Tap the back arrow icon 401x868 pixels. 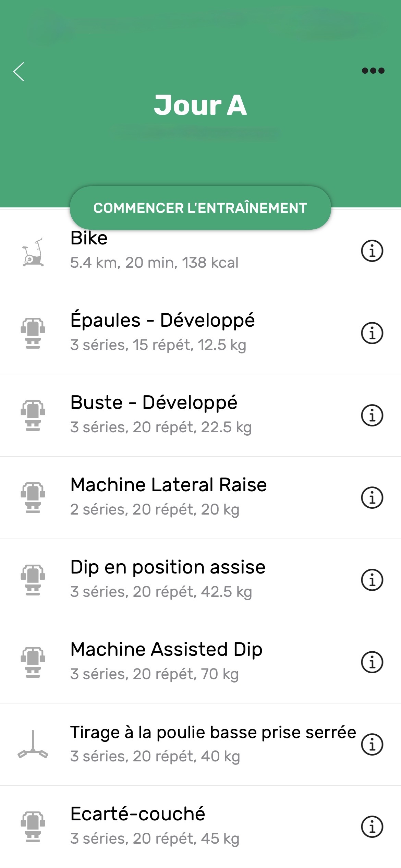pyautogui.click(x=19, y=72)
